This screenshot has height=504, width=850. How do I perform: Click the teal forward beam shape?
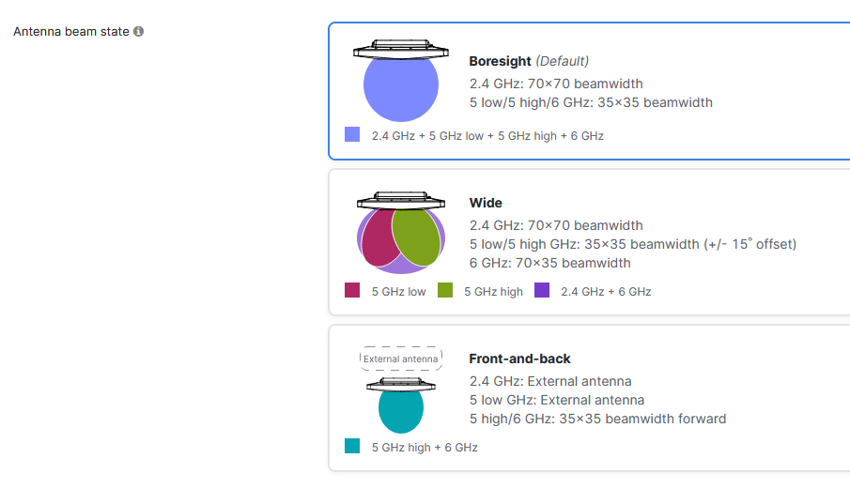click(x=401, y=410)
